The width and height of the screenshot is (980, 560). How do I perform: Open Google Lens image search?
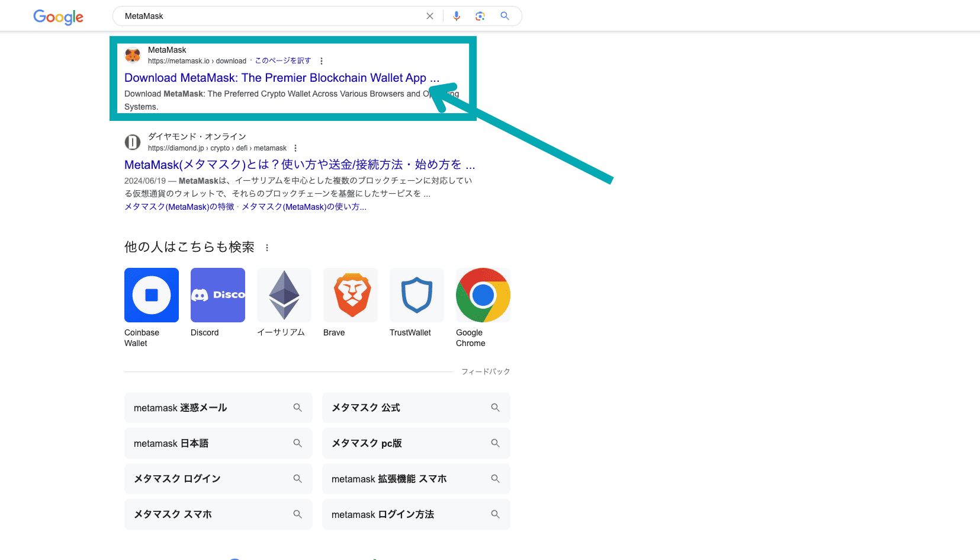[x=480, y=17]
